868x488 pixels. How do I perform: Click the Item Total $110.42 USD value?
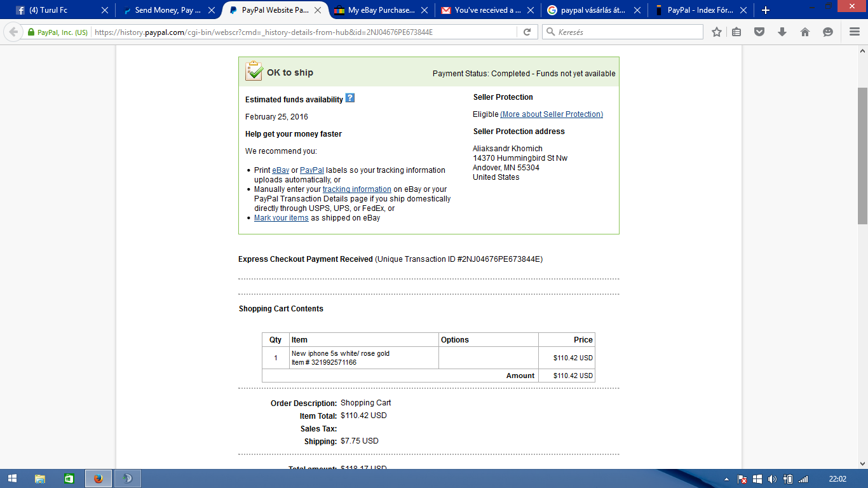[363, 416]
